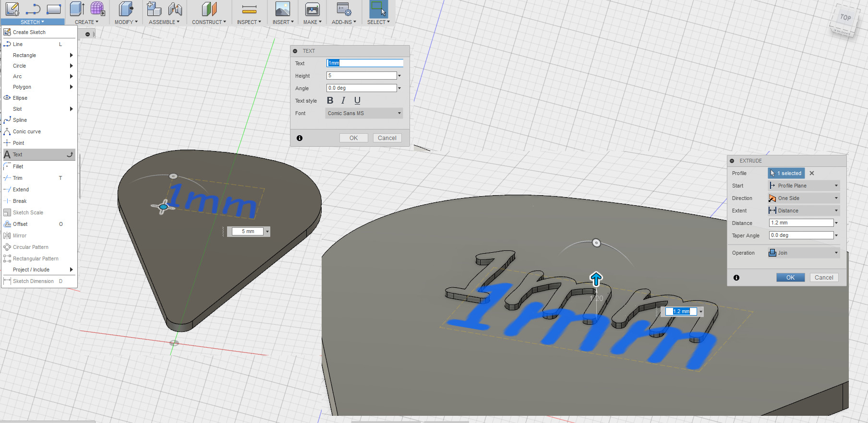The height and width of the screenshot is (423, 868).
Task: Choose Create Sketch from the Sketch menu
Action: pos(39,32)
